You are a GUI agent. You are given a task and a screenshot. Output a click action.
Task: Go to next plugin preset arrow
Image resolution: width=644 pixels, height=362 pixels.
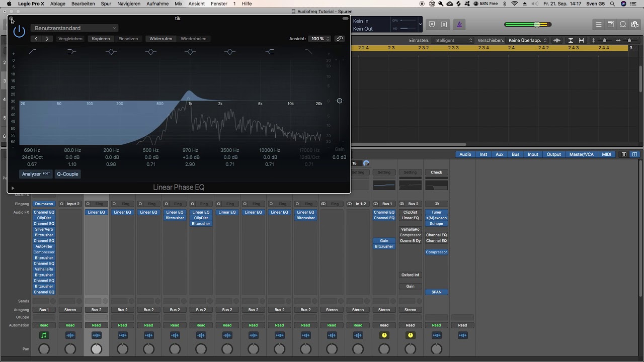coord(47,39)
